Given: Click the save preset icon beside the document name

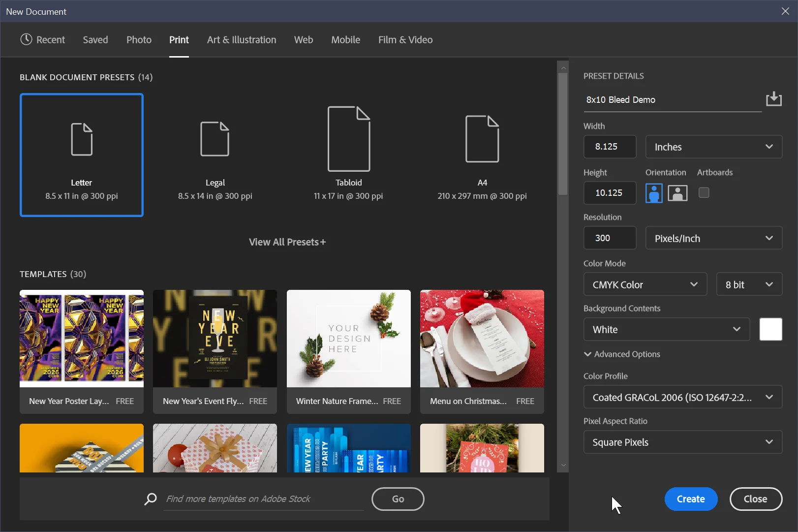Looking at the screenshot, I should point(774,99).
